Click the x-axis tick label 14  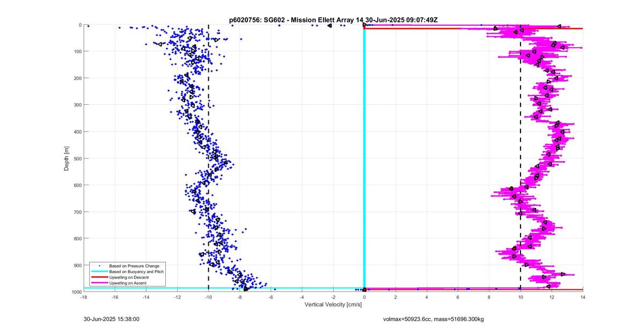point(582,297)
